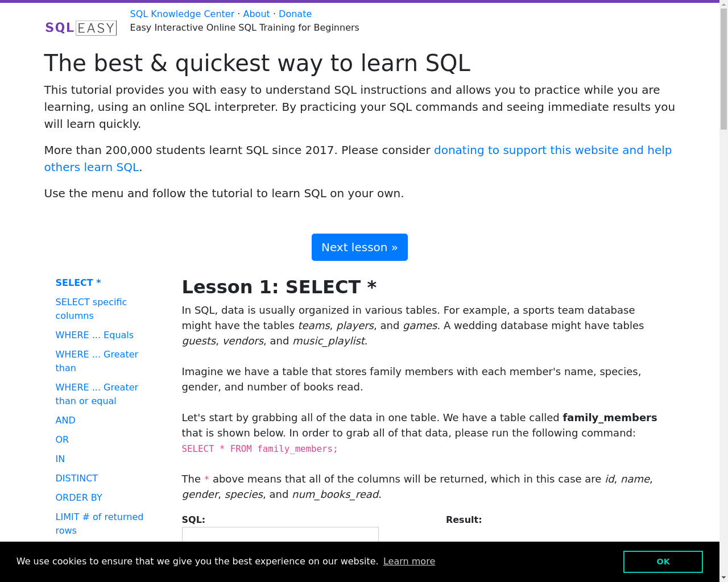Select the OR lesson
This screenshot has height=582, width=728.
[62, 439]
